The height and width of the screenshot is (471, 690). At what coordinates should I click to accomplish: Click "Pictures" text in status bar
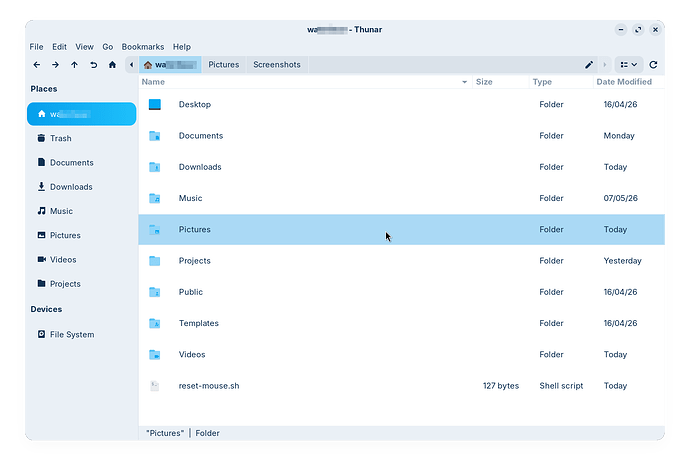click(165, 433)
